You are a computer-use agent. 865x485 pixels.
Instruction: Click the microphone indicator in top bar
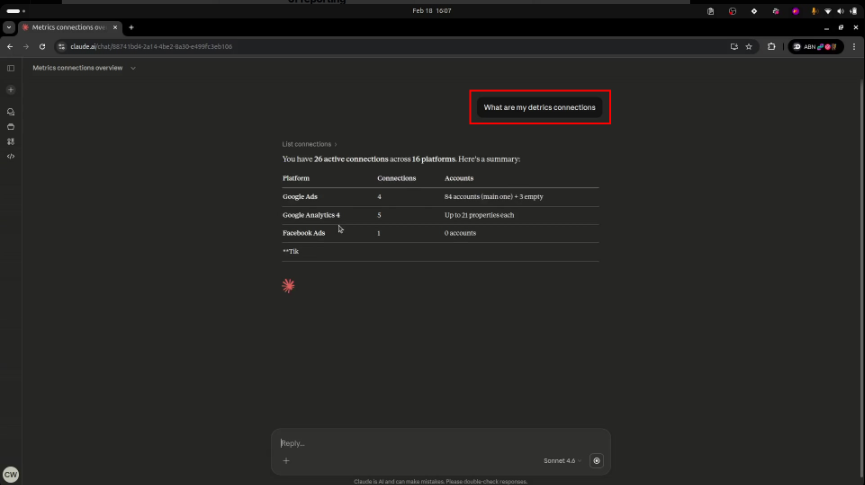pyautogui.click(x=814, y=11)
